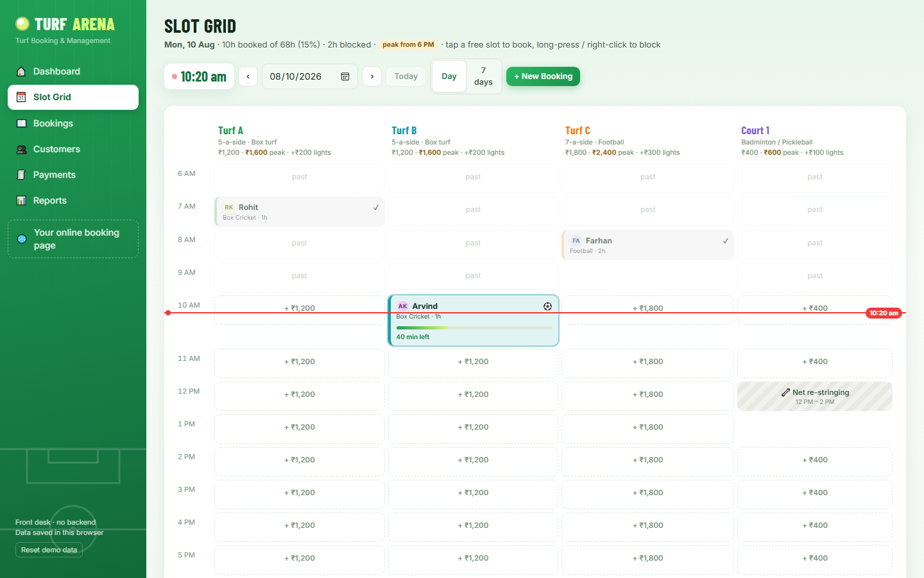Open Customers people icon
Image resolution: width=924 pixels, height=578 pixels.
(21, 149)
